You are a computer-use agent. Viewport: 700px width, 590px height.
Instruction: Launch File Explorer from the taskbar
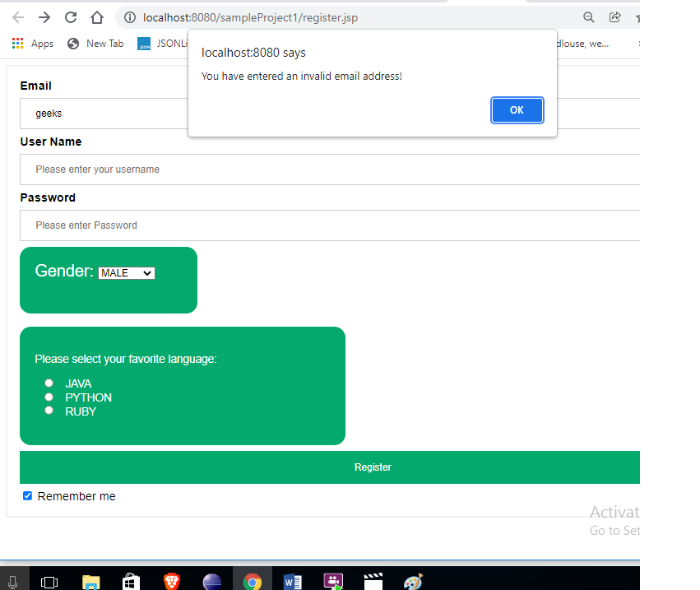click(90, 581)
